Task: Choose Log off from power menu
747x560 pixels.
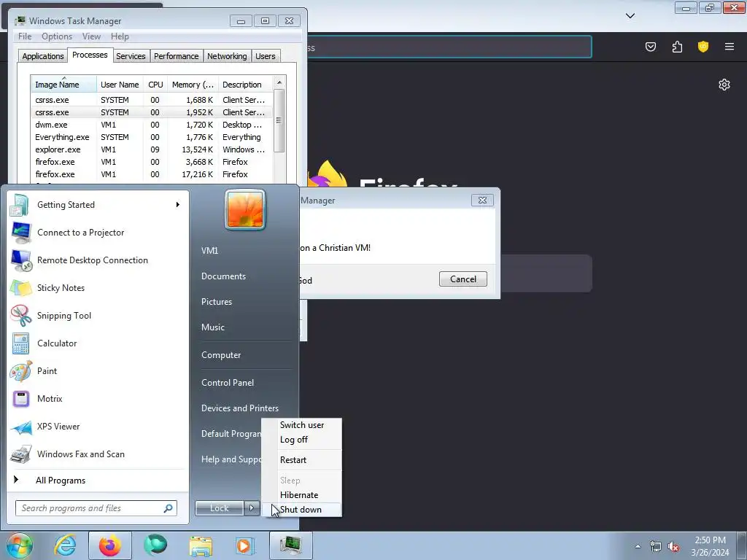Action: click(301, 440)
